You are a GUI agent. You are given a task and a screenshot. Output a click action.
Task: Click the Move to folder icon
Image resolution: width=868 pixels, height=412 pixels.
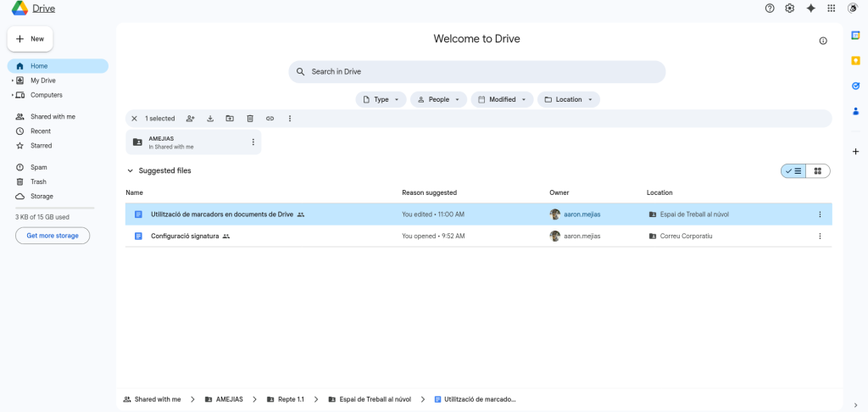click(230, 119)
